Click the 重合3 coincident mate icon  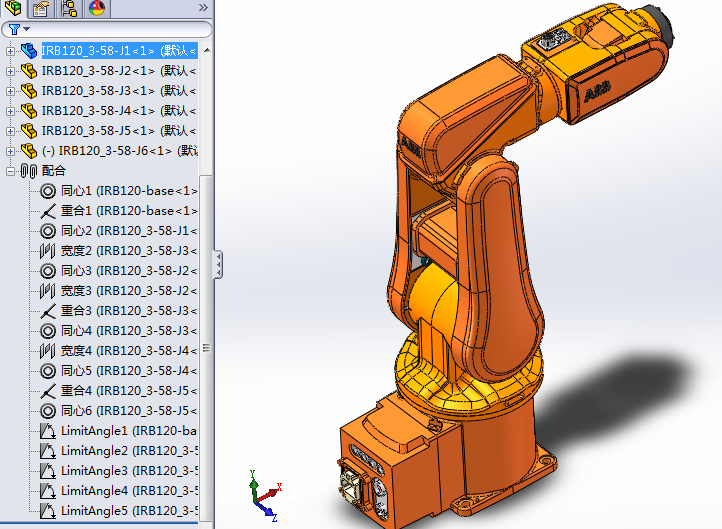(x=48, y=311)
